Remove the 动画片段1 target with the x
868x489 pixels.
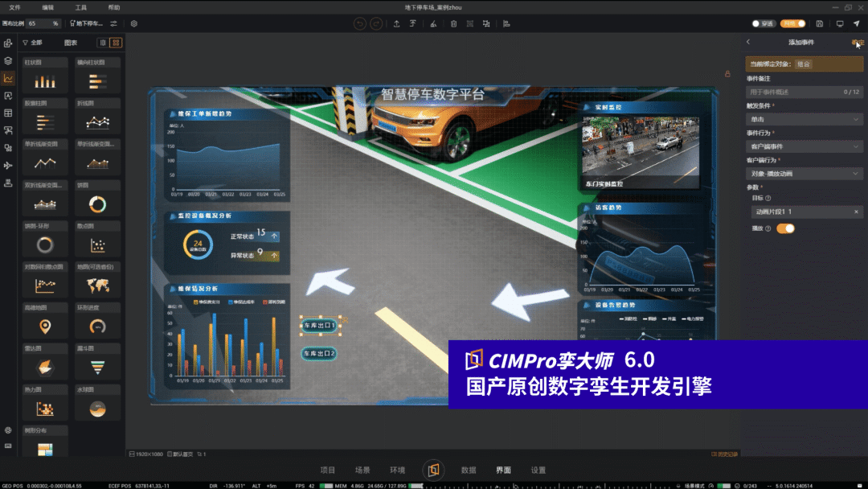pyautogui.click(x=856, y=212)
